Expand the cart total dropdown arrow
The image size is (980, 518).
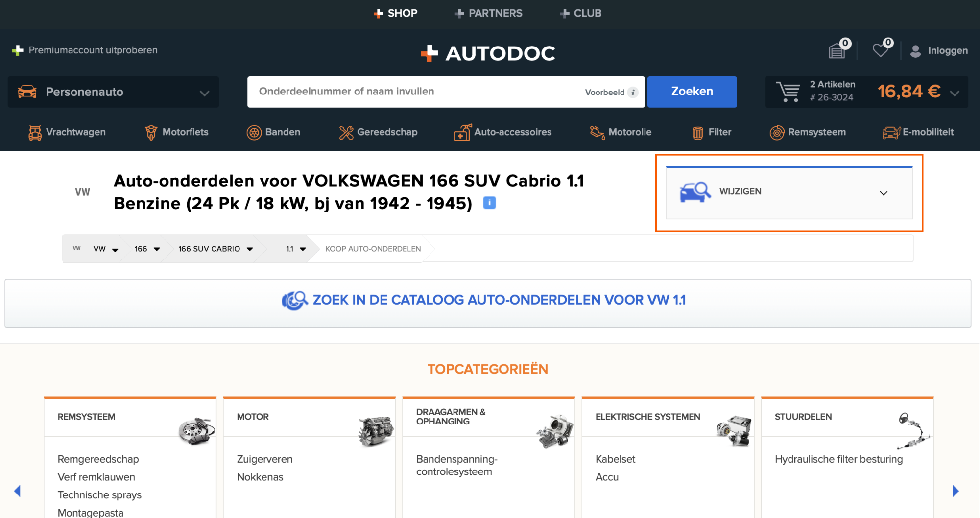point(954,93)
